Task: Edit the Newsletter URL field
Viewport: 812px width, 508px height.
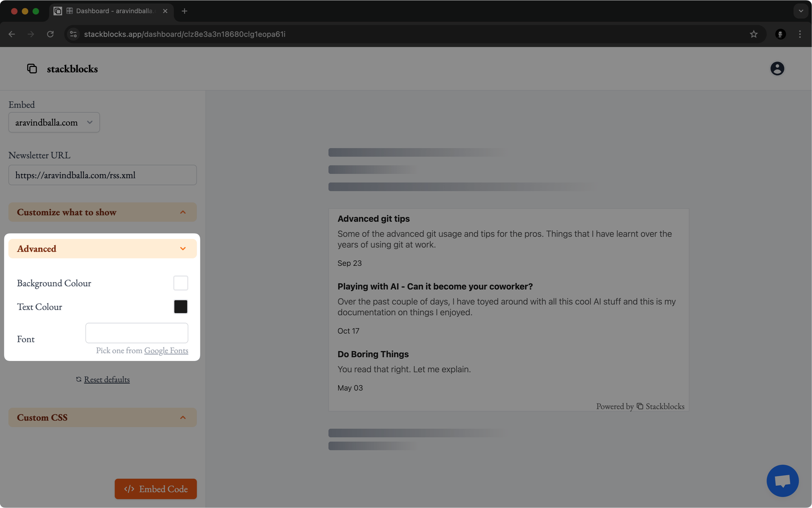Action: [x=103, y=175]
